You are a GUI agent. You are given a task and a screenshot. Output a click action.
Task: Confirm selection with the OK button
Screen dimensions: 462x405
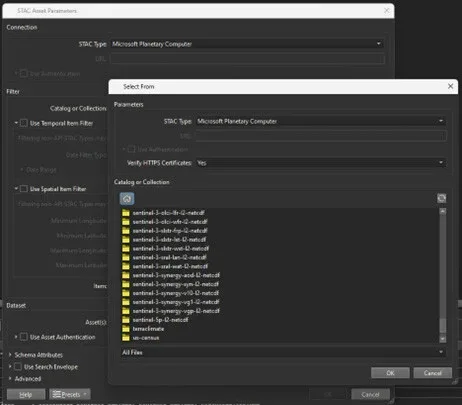pyautogui.click(x=390, y=373)
